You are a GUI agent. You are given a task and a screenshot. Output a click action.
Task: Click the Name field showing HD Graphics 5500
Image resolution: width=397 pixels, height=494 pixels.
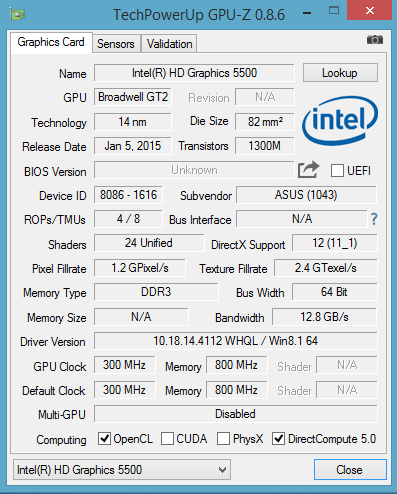tap(194, 73)
